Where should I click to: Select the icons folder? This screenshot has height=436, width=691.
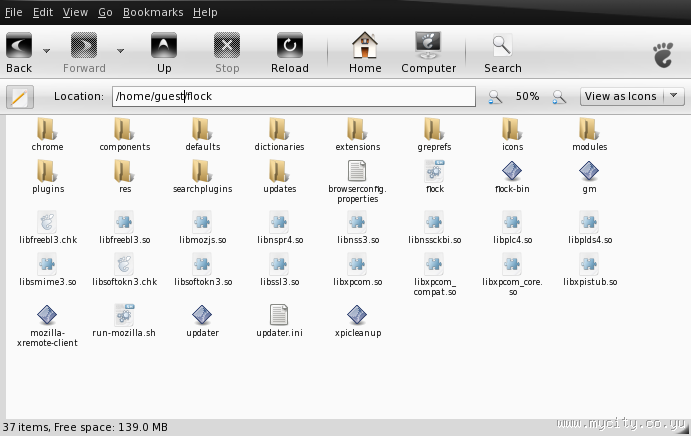tap(512, 134)
